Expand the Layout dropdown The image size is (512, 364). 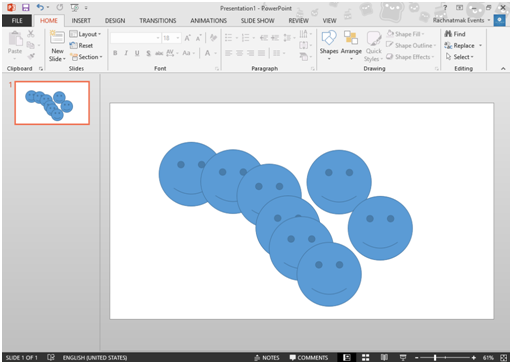[x=85, y=34]
